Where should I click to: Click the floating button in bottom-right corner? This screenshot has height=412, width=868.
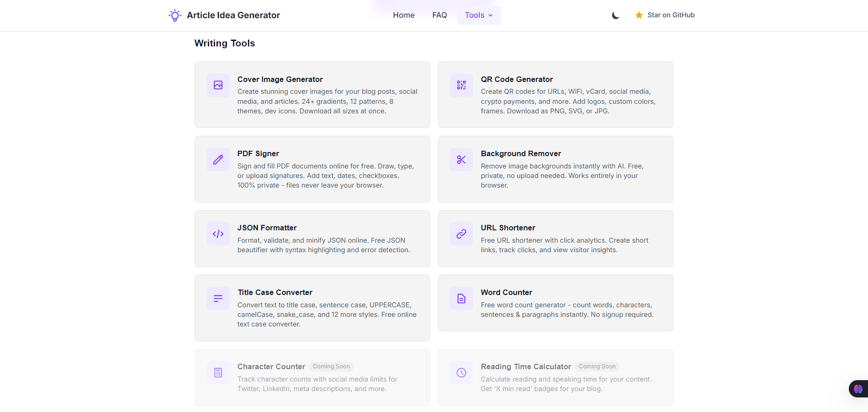858,388
